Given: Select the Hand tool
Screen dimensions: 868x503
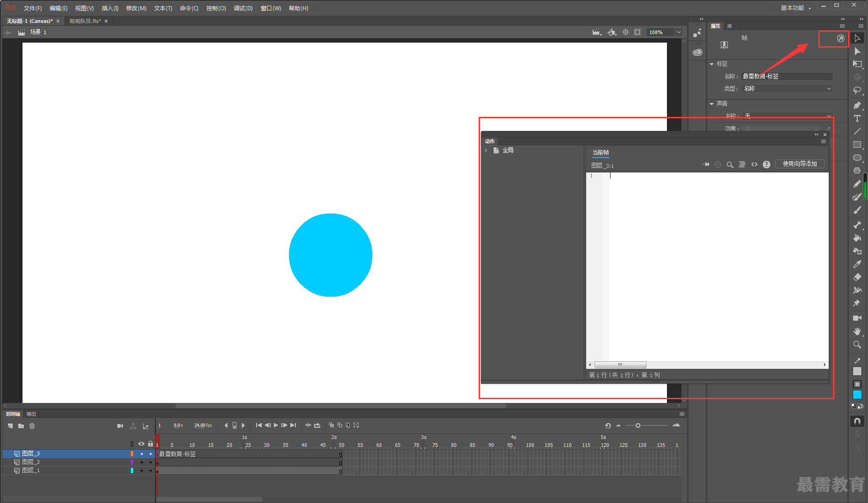Looking at the screenshot, I should 857,331.
